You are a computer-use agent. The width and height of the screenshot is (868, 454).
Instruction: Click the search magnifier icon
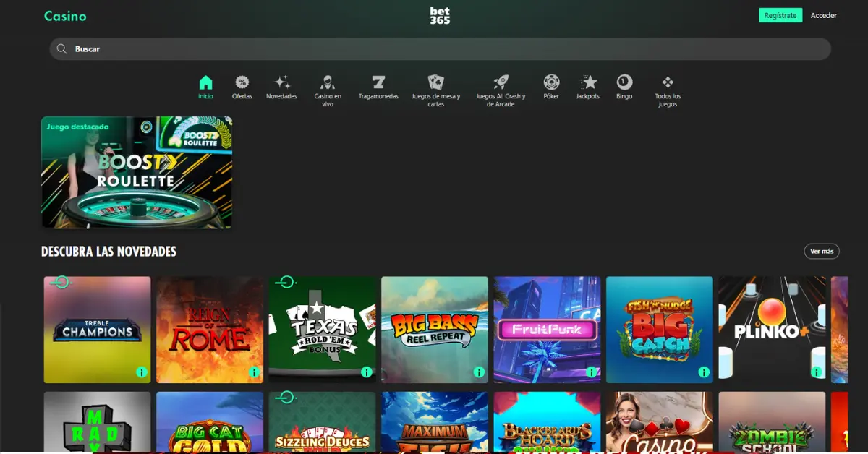point(61,49)
